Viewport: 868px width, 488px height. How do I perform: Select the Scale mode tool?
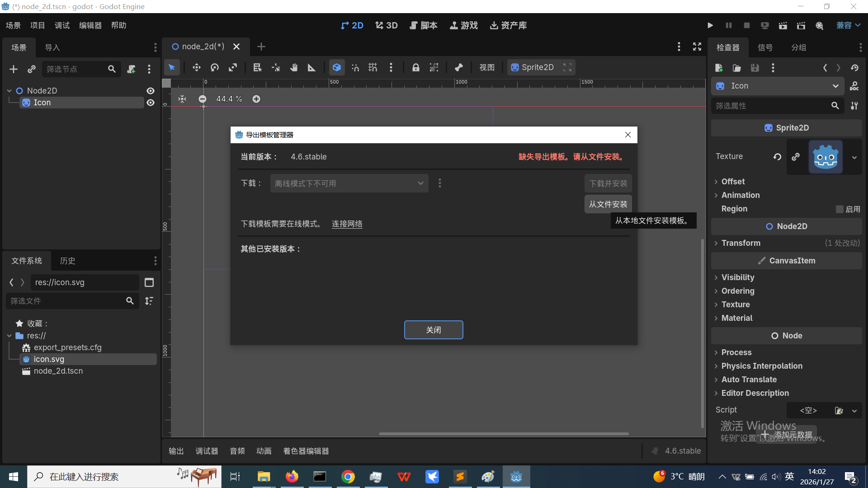[x=233, y=67]
